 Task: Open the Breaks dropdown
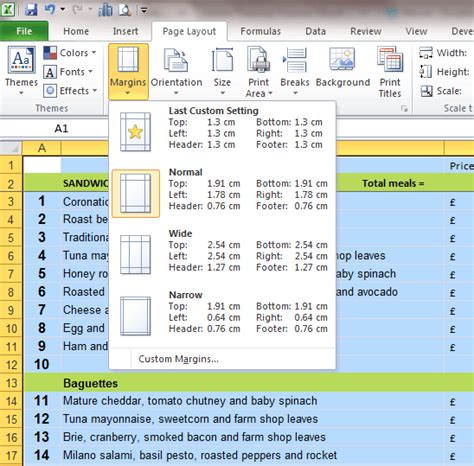click(295, 71)
